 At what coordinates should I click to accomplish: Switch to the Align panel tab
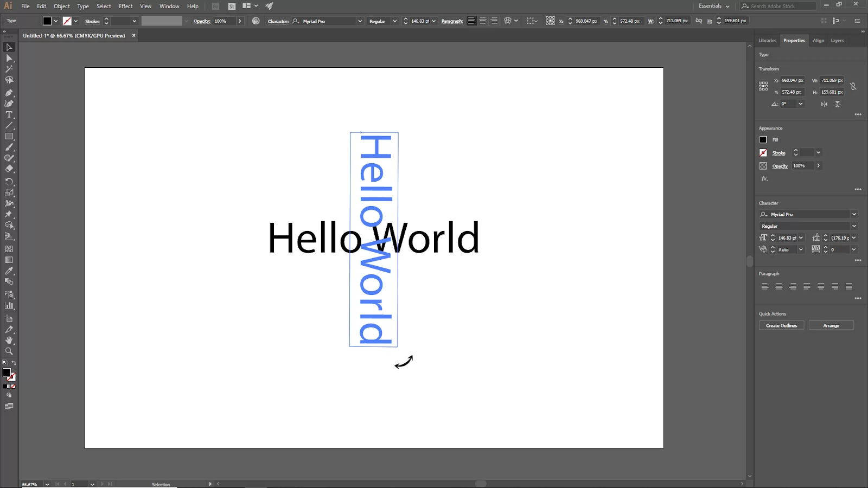tap(818, 41)
